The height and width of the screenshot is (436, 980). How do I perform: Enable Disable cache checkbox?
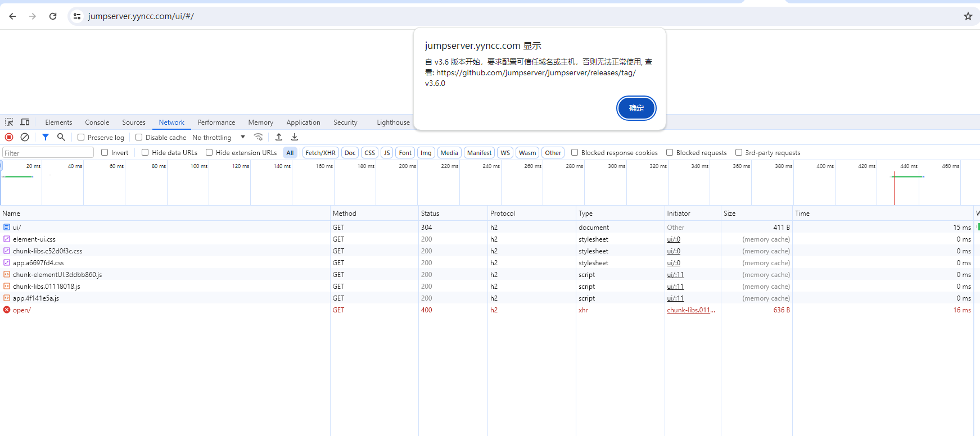139,137
